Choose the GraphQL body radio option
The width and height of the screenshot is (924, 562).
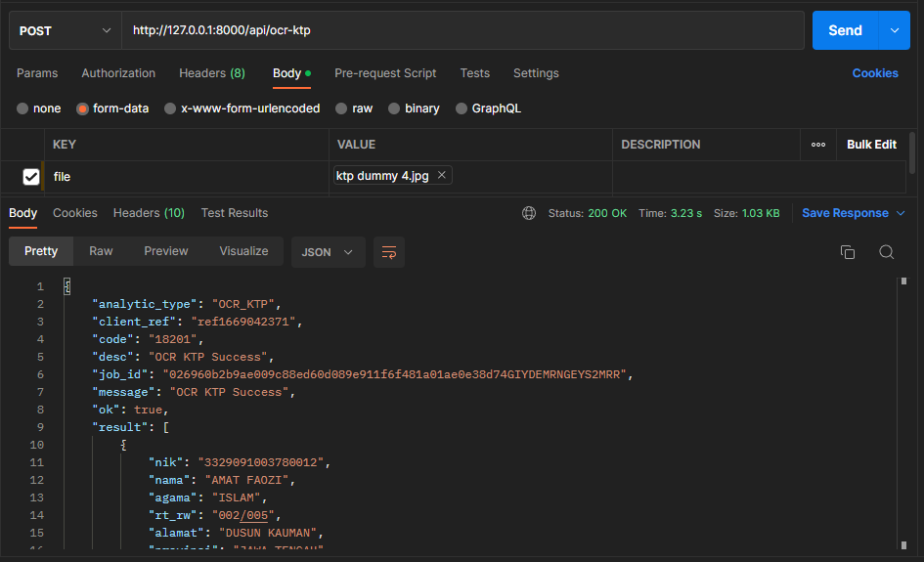click(462, 108)
